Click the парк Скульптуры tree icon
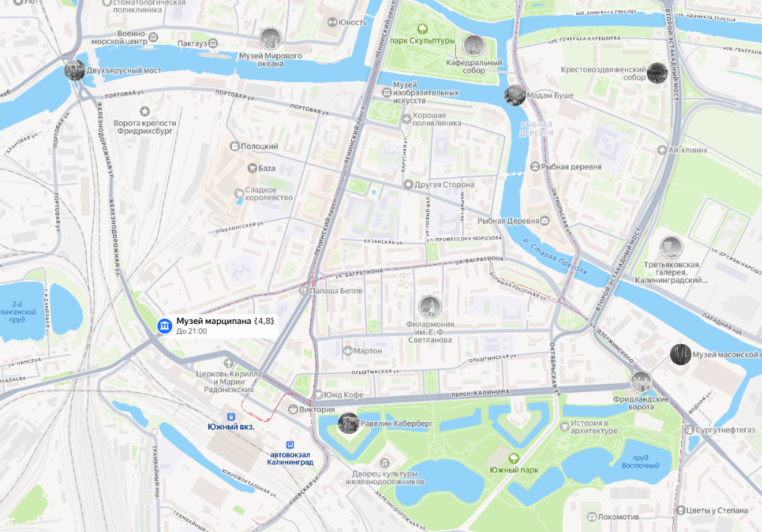 pyautogui.click(x=422, y=29)
